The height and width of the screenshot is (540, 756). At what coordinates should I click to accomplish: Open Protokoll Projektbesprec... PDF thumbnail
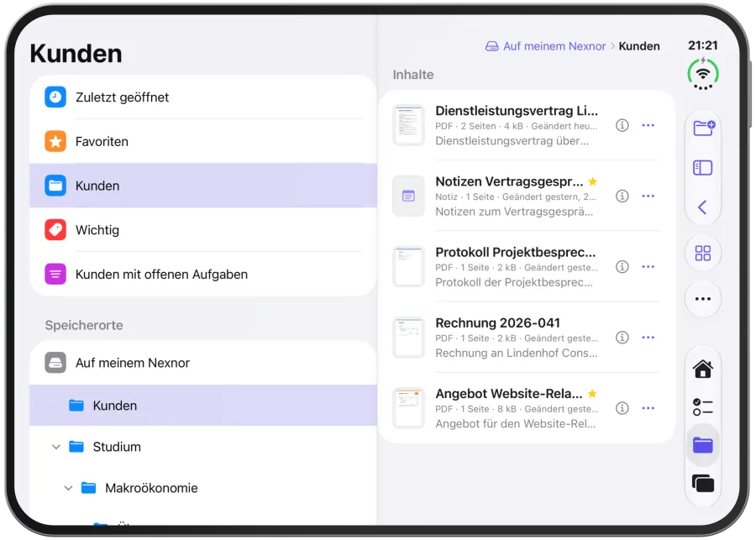pos(408,266)
